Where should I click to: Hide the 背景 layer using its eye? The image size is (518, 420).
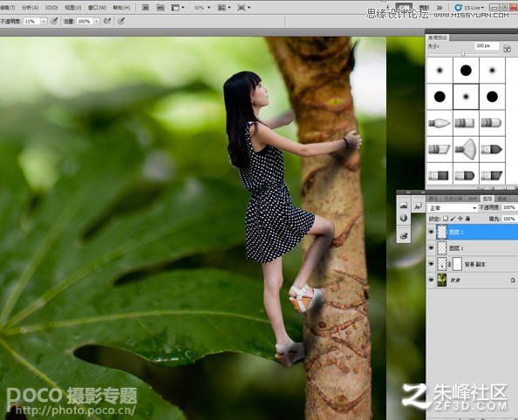click(431, 280)
